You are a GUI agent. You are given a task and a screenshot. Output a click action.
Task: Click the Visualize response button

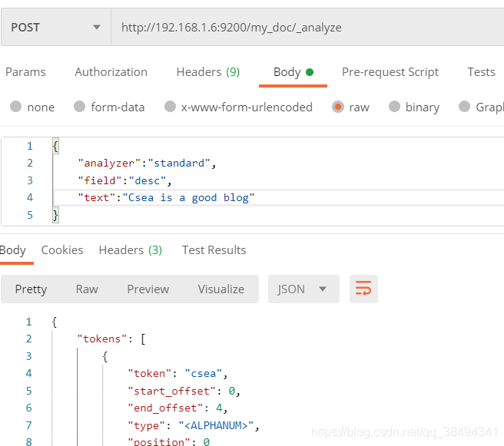(221, 289)
